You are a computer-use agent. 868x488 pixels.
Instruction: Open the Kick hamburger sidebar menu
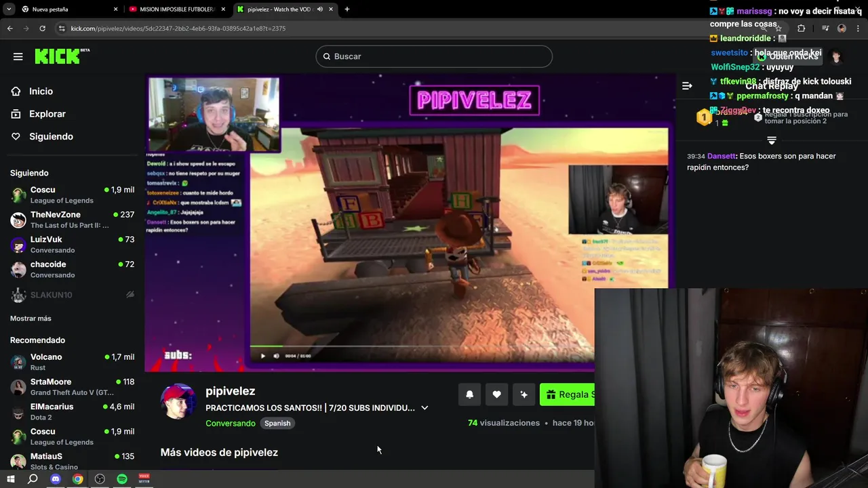(18, 56)
